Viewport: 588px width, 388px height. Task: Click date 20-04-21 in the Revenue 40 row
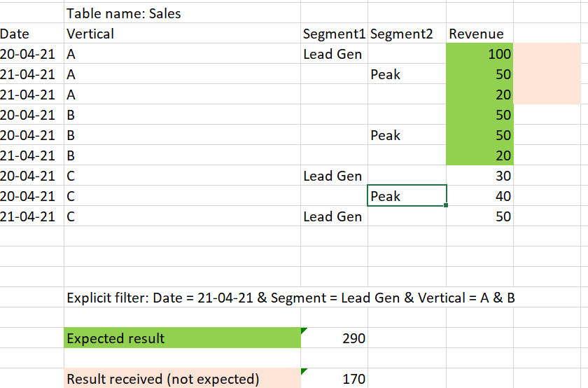32,196
